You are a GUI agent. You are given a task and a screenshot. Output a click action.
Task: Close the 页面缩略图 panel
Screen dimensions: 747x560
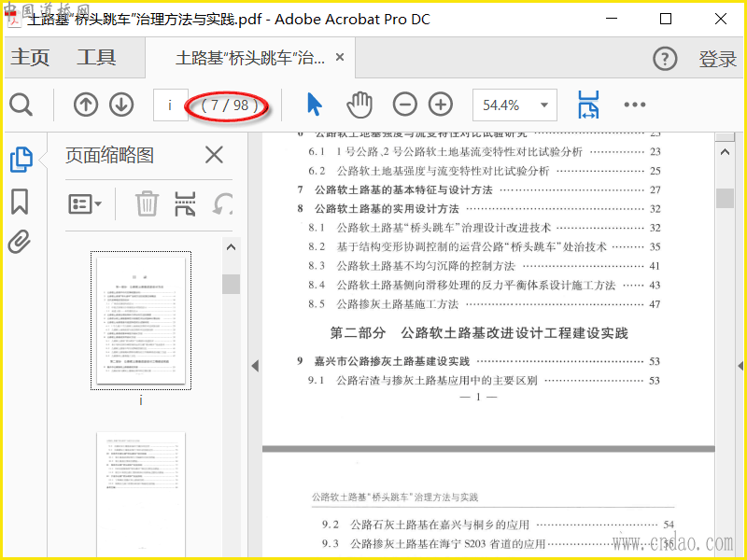215,155
